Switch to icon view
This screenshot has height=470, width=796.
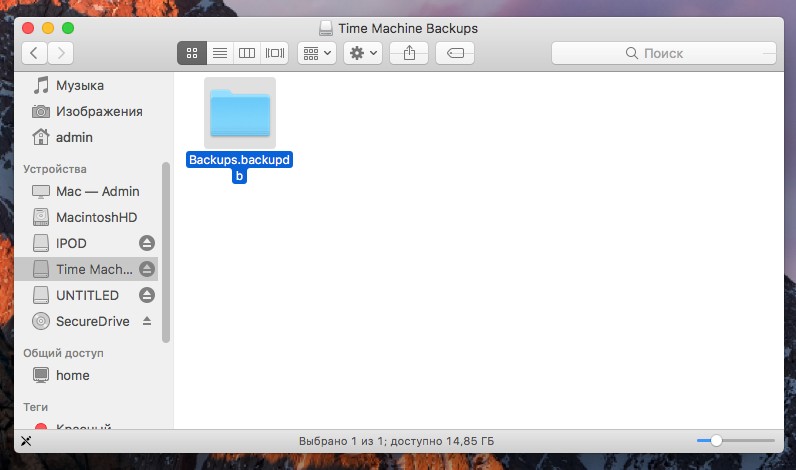[192, 53]
